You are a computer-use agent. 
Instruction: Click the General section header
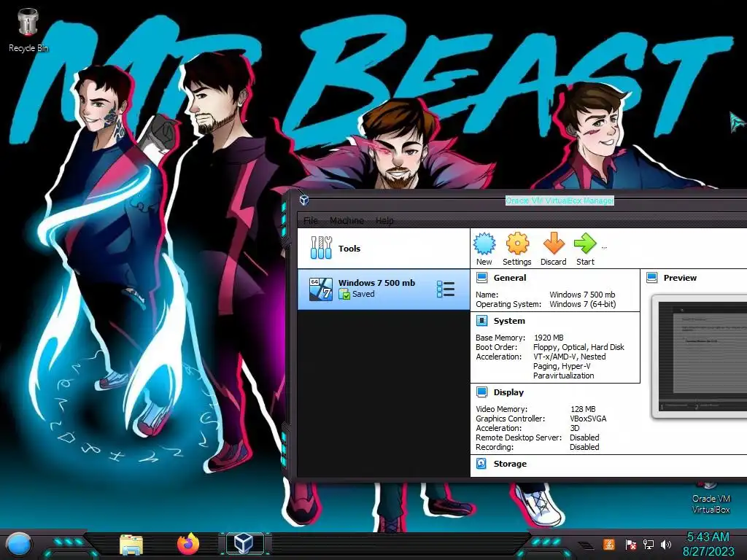[510, 278]
